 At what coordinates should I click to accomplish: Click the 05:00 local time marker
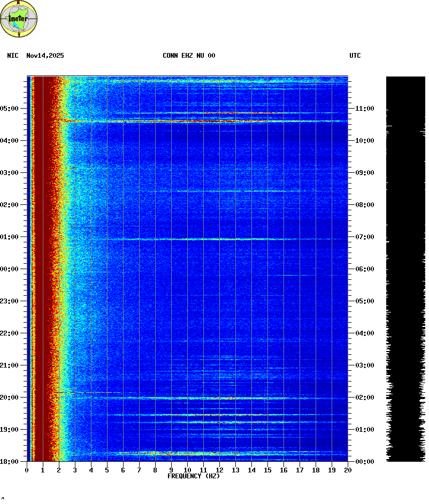[x=9, y=109]
